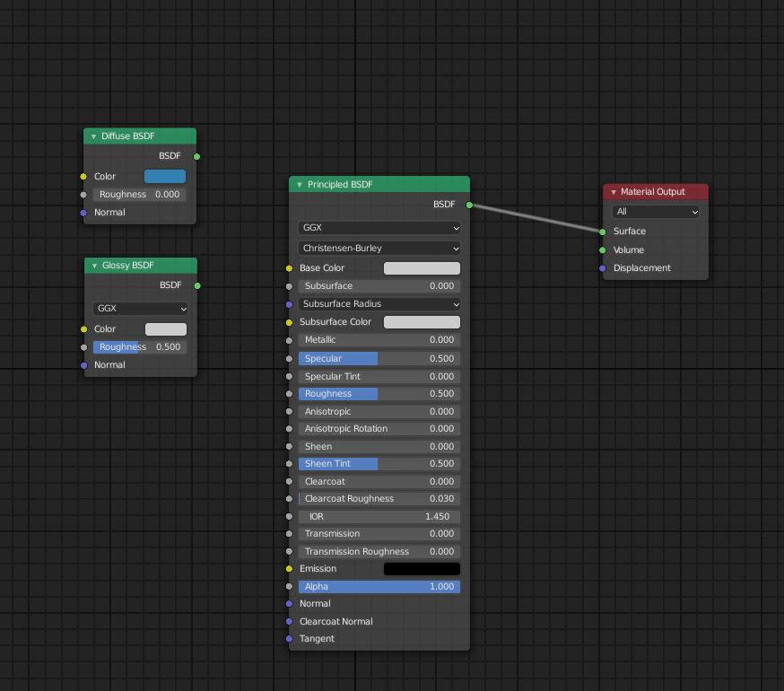Viewport: 784px width, 691px height.
Task: Click the Clearcoat Roughness slider
Action: (x=379, y=499)
